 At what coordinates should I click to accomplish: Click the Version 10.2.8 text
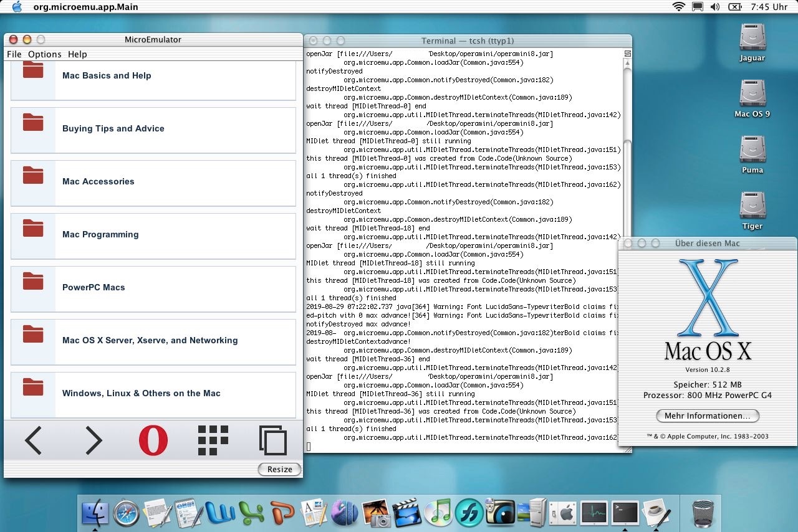[708, 370]
